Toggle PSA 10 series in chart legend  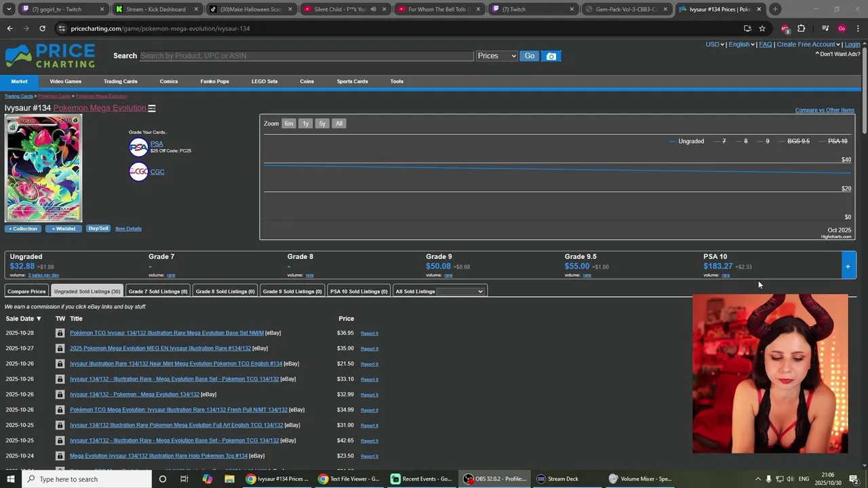click(x=833, y=141)
